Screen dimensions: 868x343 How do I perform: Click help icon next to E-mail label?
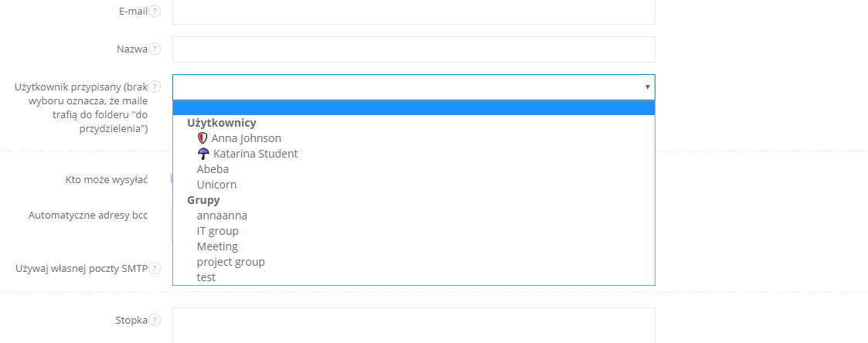(x=155, y=11)
